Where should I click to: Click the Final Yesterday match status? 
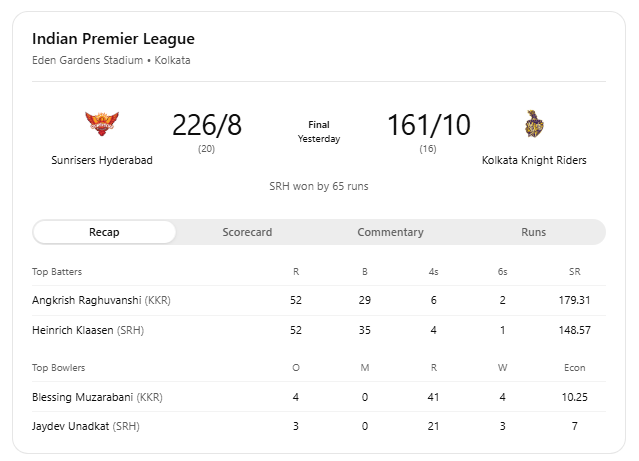(x=319, y=132)
